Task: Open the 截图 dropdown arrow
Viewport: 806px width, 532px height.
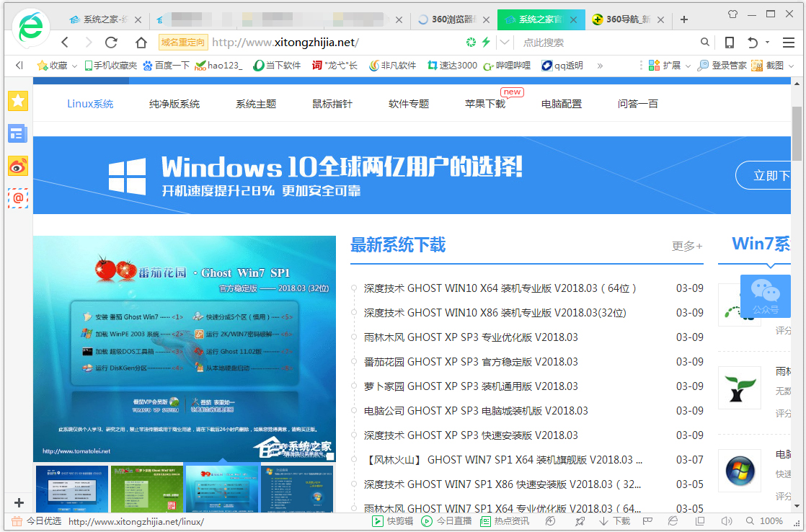Action: (789, 66)
